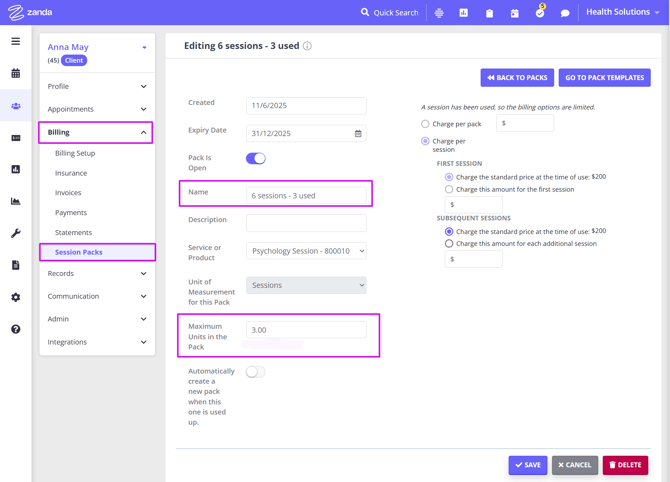The image size is (670, 482).
Task: Open Unit of Measurement Sessions dropdown
Action: tap(306, 285)
